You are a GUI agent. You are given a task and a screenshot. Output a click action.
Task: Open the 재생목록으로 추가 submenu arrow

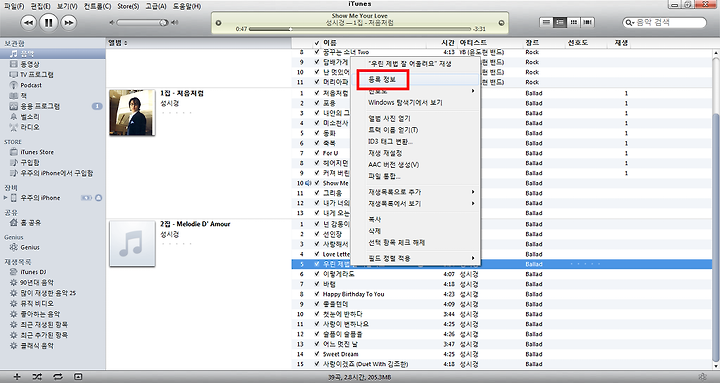tap(473, 192)
